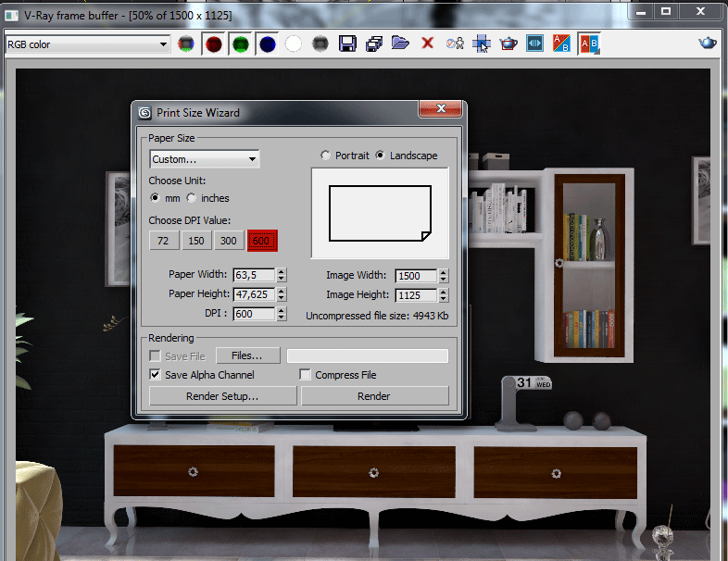This screenshot has width=728, height=561.
Task: Minimize the V-Ray frame buffer window
Action: pos(641,11)
